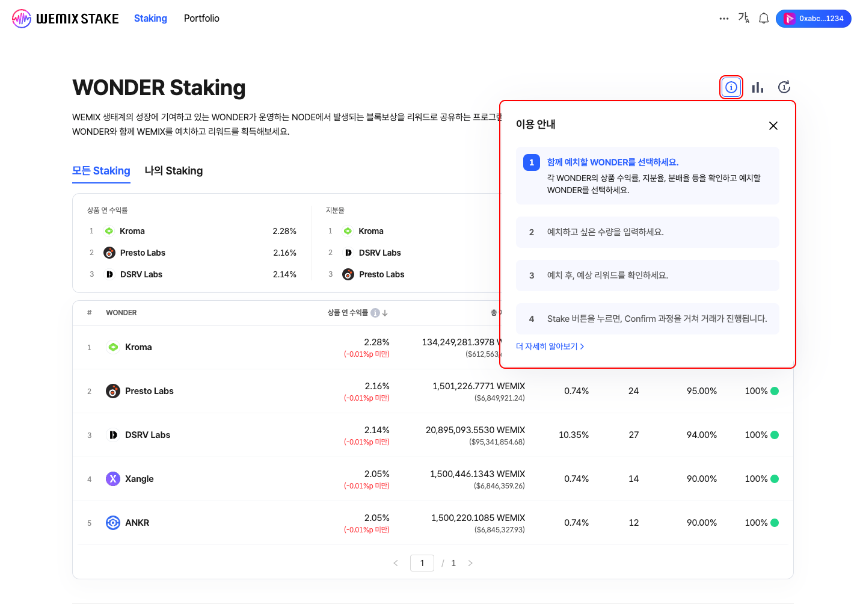
Task: Go to next page arrow
Action: click(x=470, y=563)
